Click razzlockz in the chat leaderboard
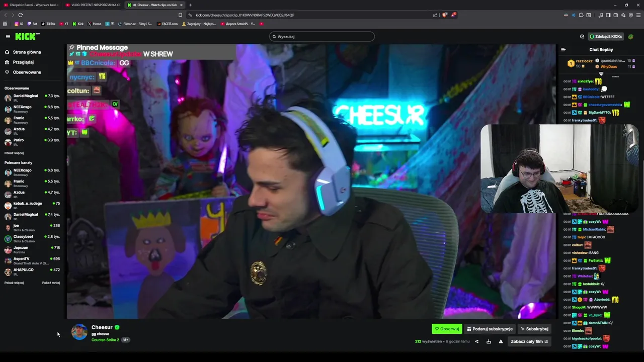This screenshot has height=362, width=644. pyautogui.click(x=584, y=61)
